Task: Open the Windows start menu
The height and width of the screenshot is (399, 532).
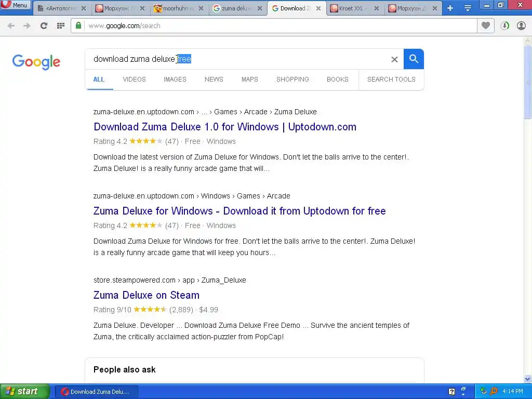Action: coord(25,392)
